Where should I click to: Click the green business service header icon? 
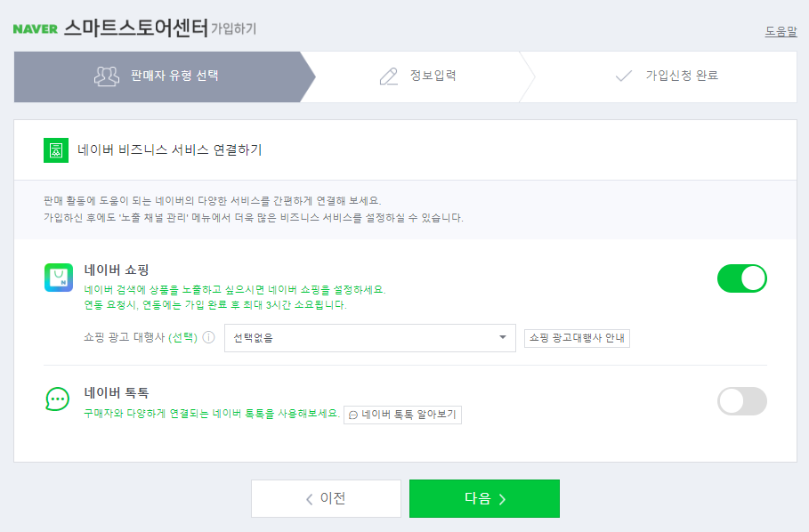tap(56, 150)
